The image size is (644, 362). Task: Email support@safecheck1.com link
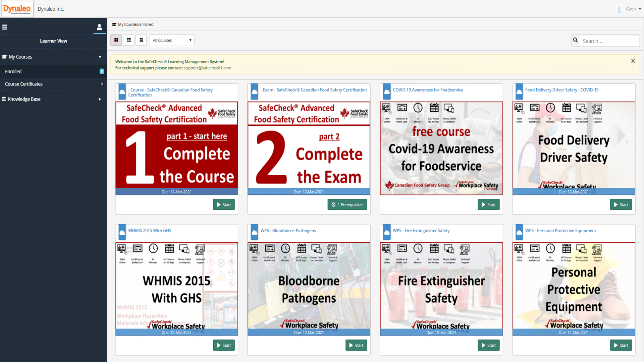coord(207,68)
